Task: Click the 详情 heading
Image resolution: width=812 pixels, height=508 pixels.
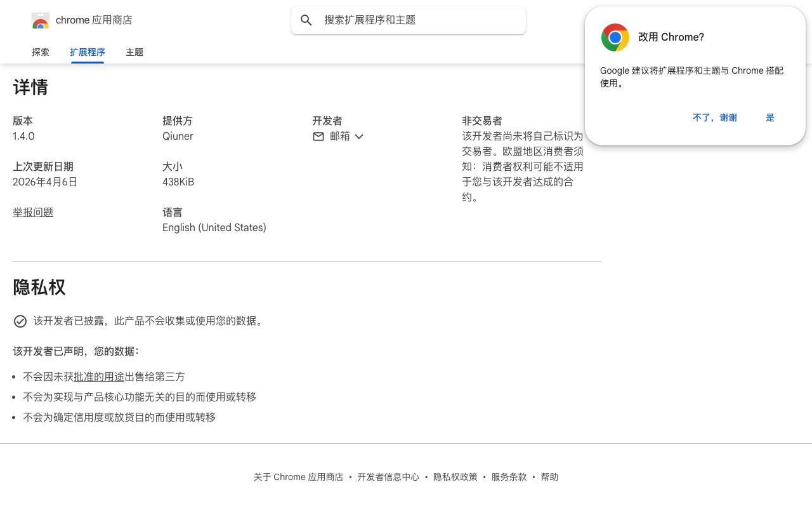Action: (30, 88)
